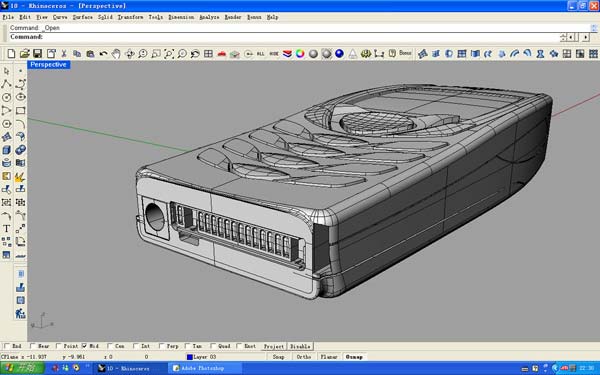600x375 pixels.
Task: Click the gray shade sphere icon
Action: 313,54
